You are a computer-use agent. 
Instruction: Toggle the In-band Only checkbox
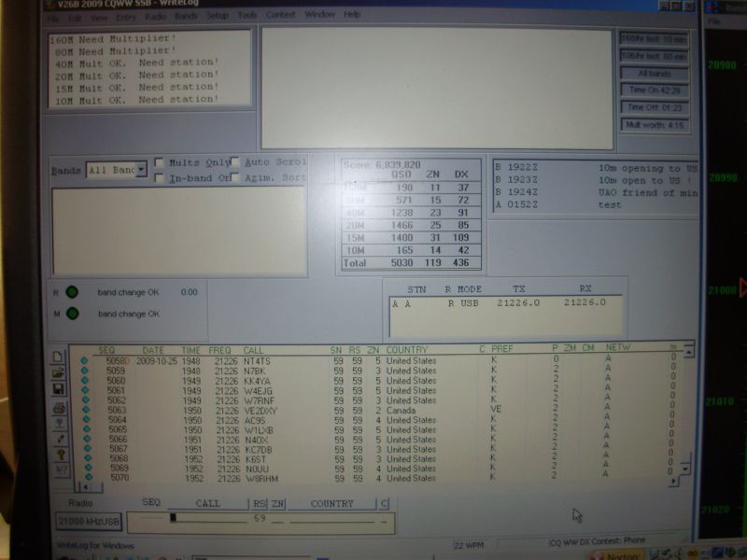pos(160,177)
